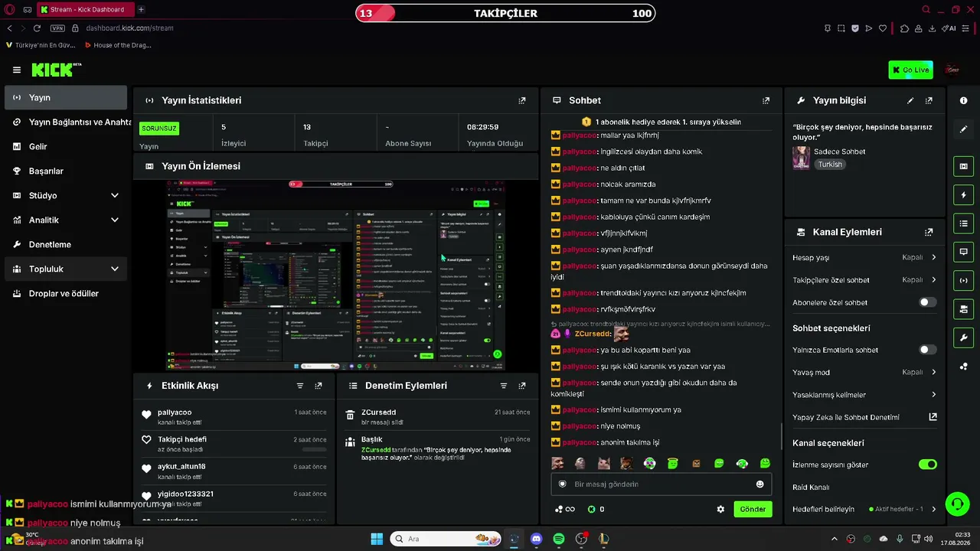Image resolution: width=980 pixels, height=551 pixels.
Task: Click the green Kicks balance icon
Action: (591, 509)
